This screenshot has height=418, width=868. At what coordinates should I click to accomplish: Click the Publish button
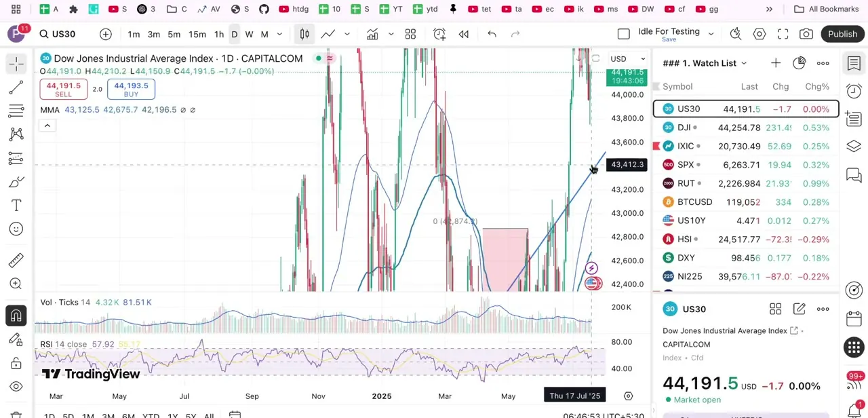pos(842,34)
